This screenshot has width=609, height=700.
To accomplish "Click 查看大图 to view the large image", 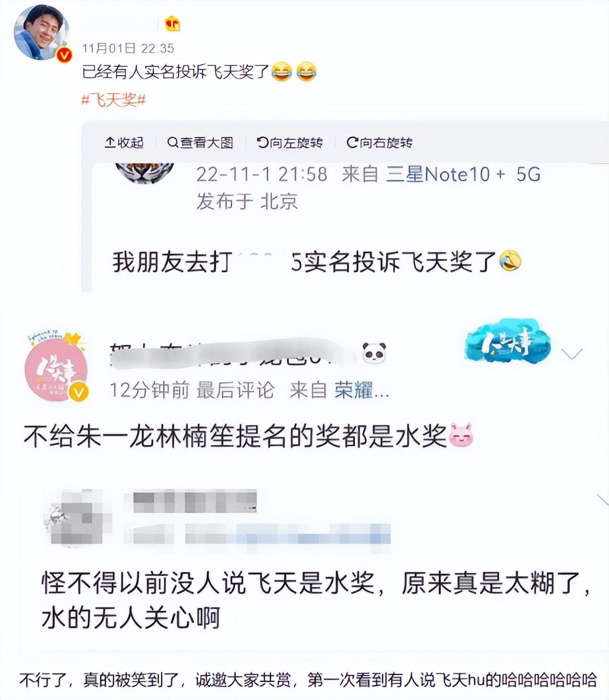I will (x=200, y=142).
